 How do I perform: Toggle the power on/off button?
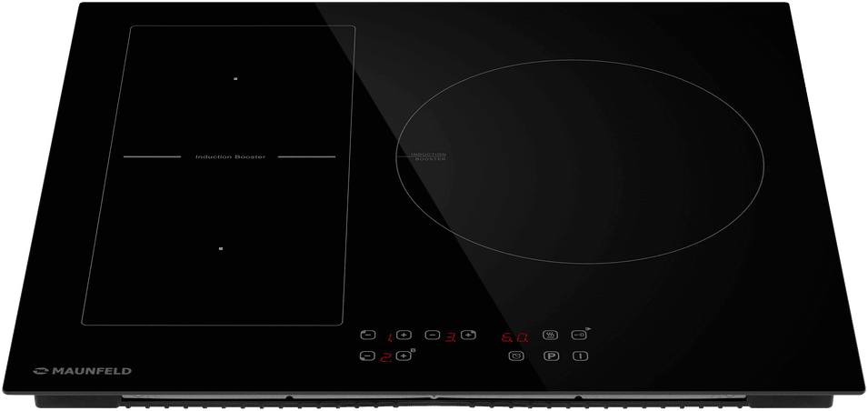pos(580,356)
